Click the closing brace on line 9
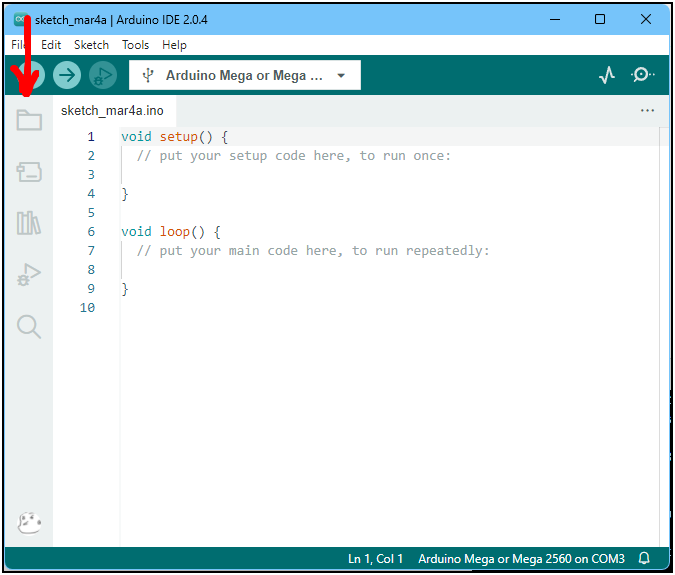 (125, 289)
